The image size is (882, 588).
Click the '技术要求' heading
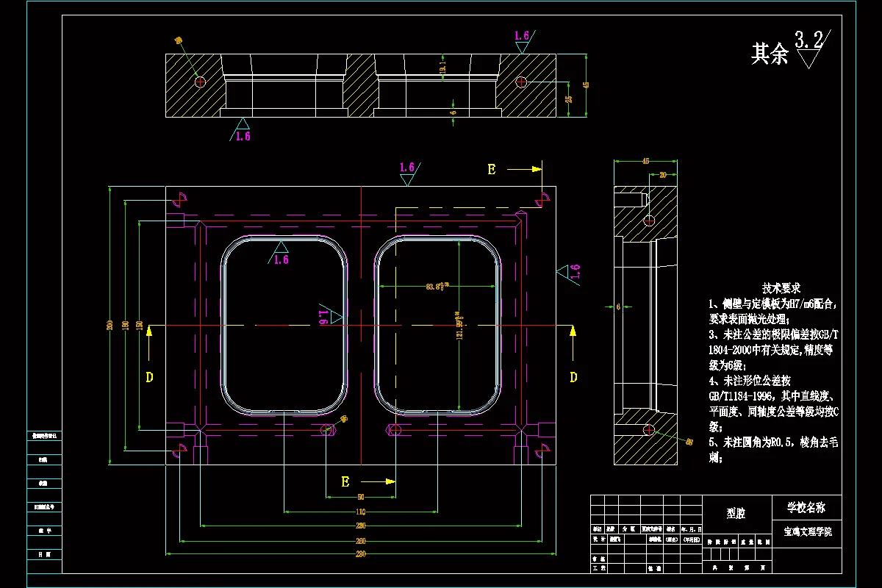click(781, 287)
